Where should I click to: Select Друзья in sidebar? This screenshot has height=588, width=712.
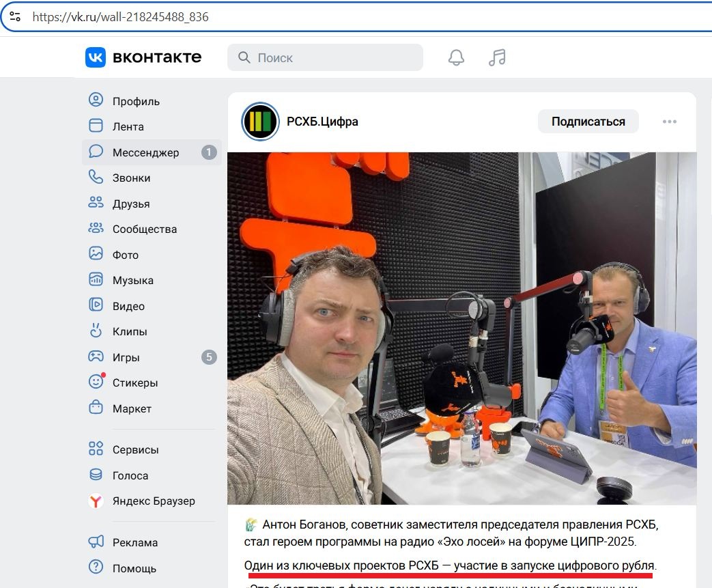[131, 204]
